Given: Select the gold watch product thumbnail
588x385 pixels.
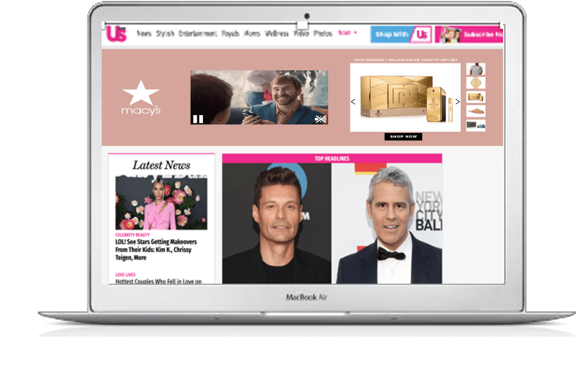Looking at the screenshot, I should pos(476,83).
